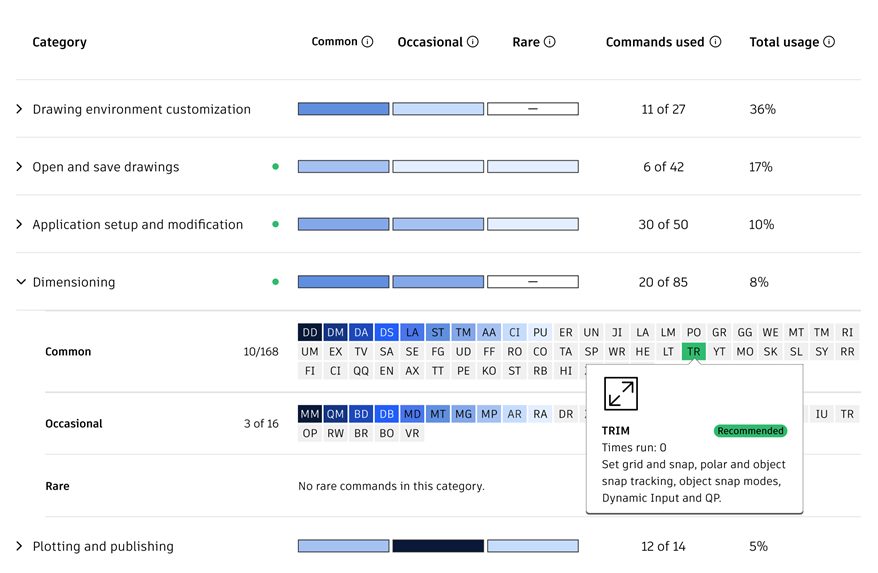878x573 pixels.
Task: Click the dark Occasional bar for Plotting and publishing
Action: (x=438, y=546)
